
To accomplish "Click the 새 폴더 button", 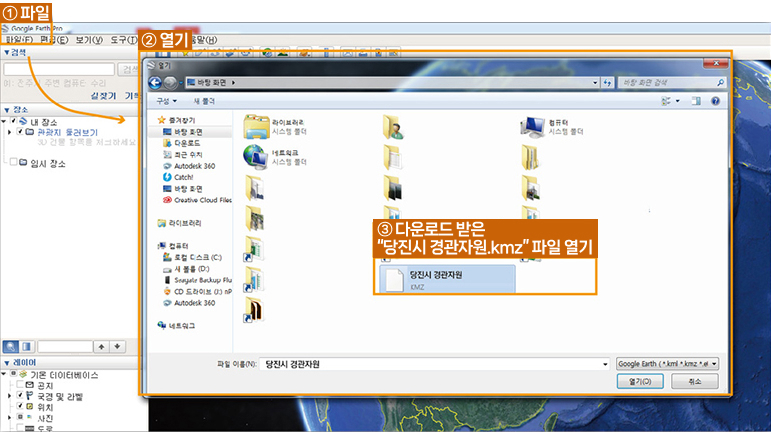I will 204,101.
